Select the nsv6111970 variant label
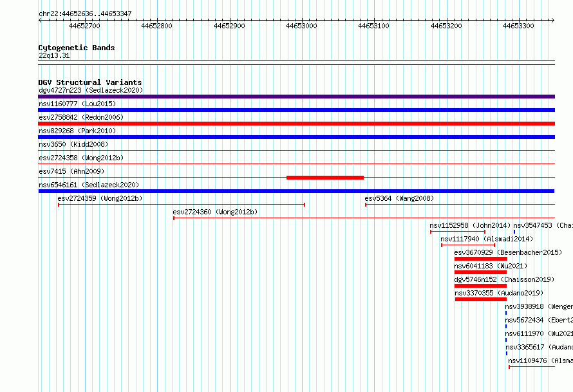Viewport: 573px width, 392px height. click(539, 333)
